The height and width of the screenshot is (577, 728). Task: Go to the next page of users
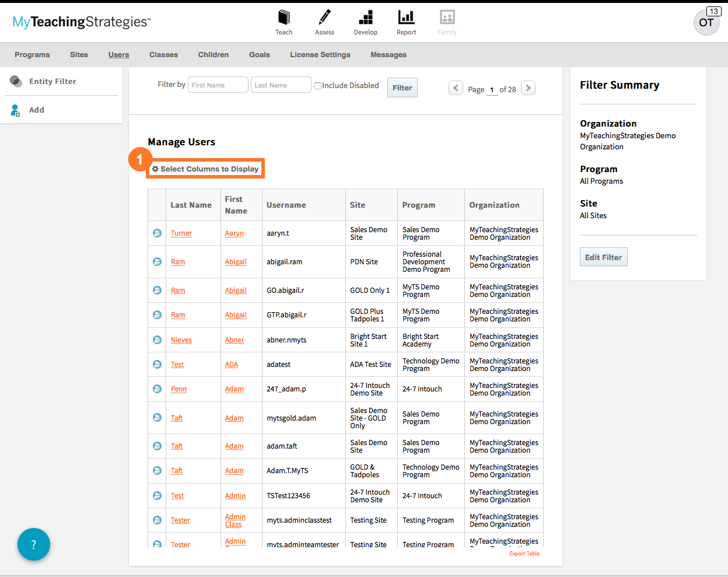(527, 88)
